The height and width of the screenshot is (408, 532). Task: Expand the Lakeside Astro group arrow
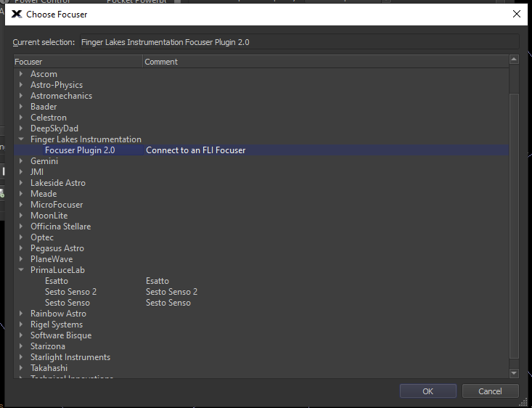[21, 183]
